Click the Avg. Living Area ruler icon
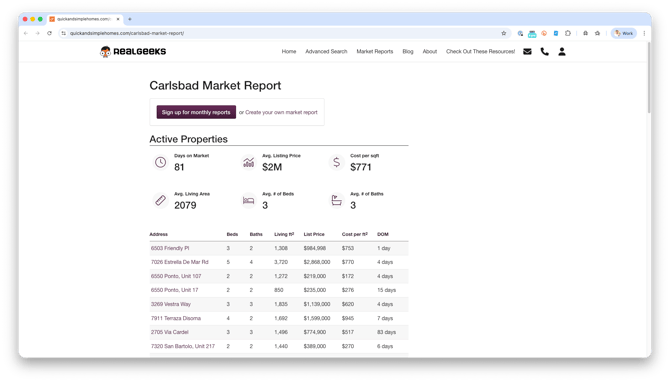This screenshot has height=382, width=670. tap(161, 200)
